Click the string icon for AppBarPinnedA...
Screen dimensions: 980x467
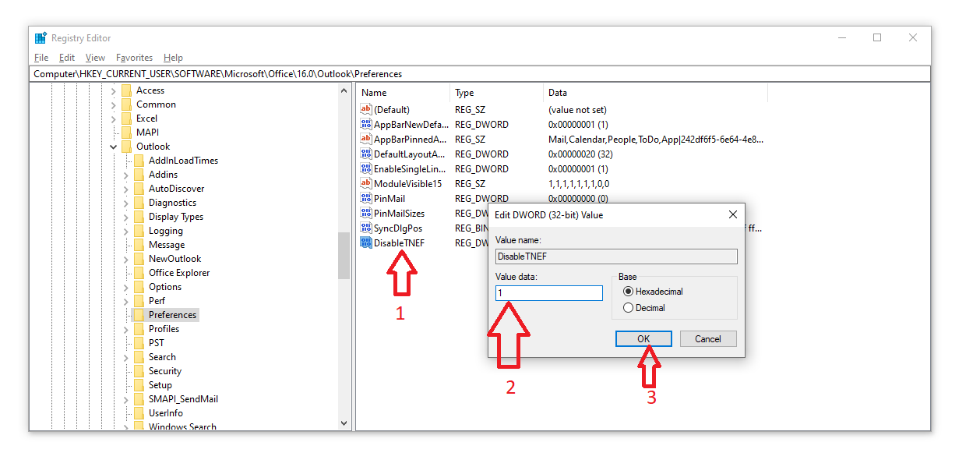pos(366,140)
